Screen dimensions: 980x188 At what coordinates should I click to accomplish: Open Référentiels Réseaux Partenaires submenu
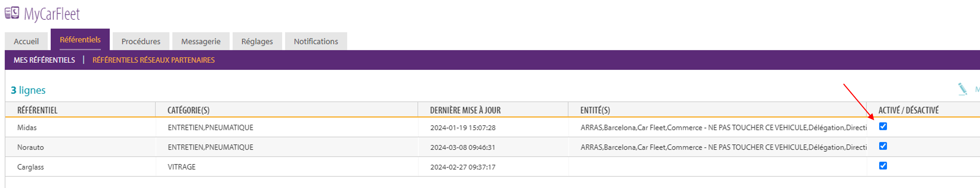coord(154,60)
